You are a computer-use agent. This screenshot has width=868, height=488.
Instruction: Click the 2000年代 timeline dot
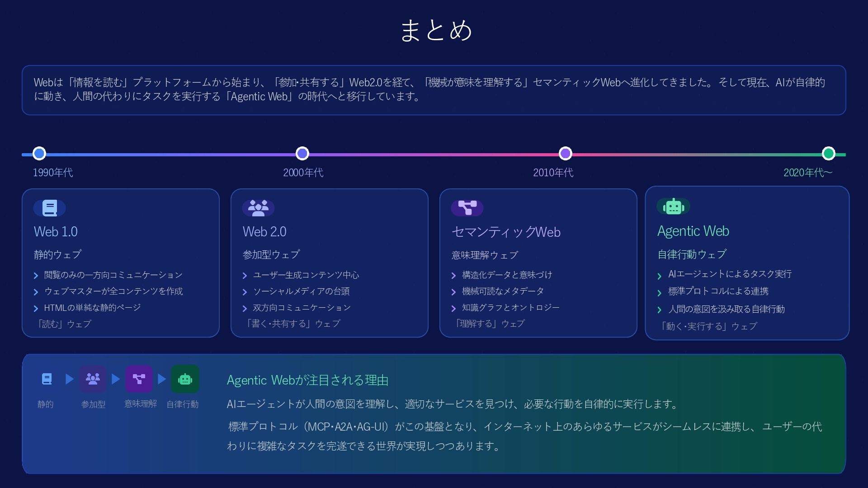[x=302, y=154]
